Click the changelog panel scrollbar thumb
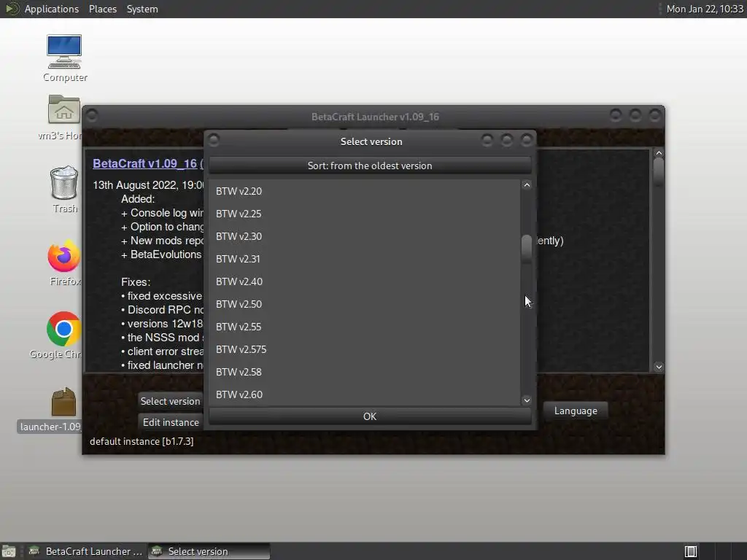The width and height of the screenshot is (747, 560). coord(659,172)
